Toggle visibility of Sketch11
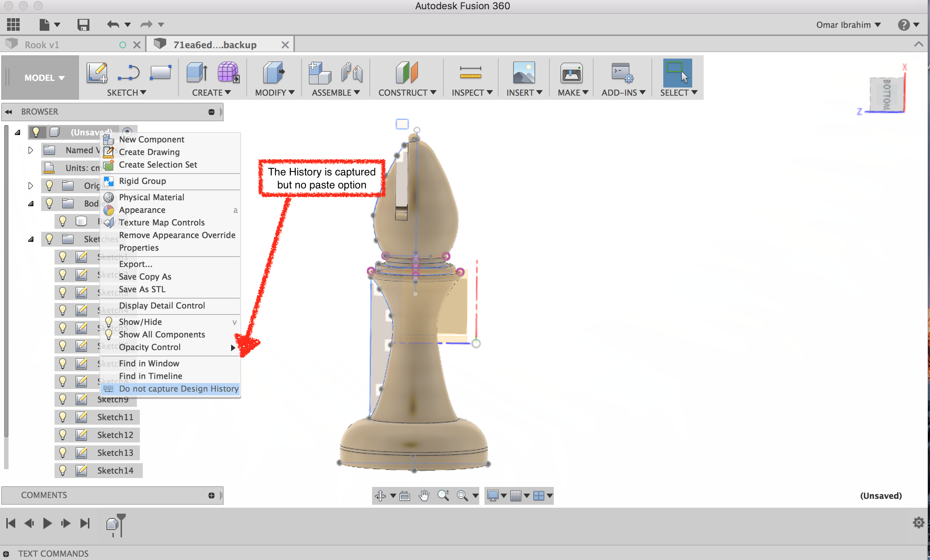 [62, 417]
